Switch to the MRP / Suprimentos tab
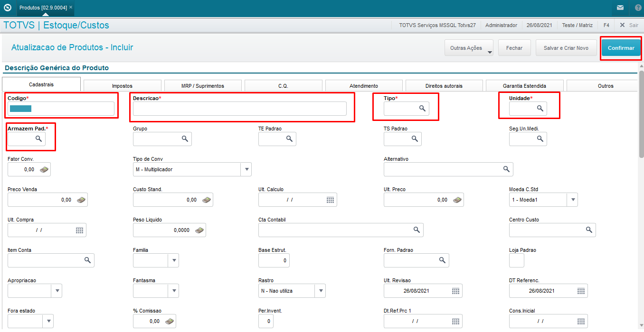This screenshot has height=332, width=644. pyautogui.click(x=203, y=86)
